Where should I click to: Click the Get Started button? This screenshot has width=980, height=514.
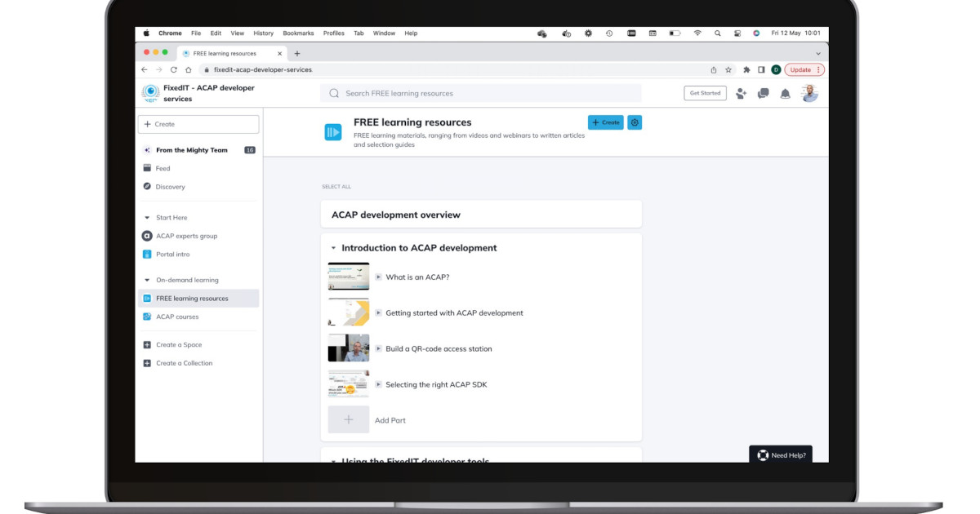(705, 93)
